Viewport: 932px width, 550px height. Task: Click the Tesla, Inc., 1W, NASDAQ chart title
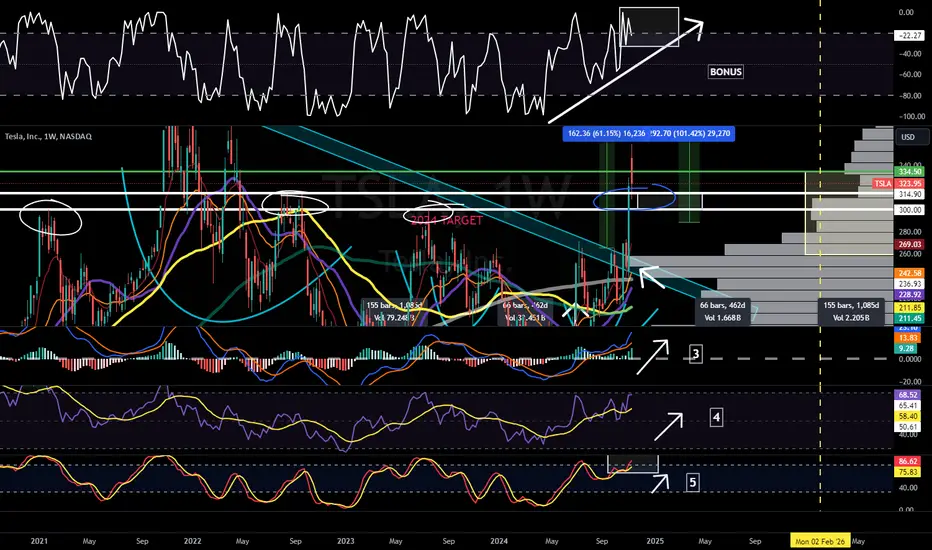49,136
